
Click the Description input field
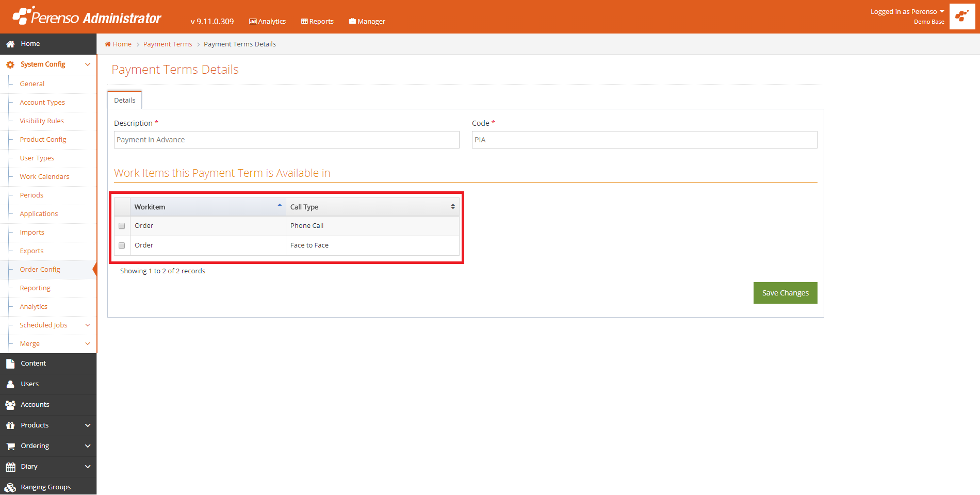[x=287, y=140]
